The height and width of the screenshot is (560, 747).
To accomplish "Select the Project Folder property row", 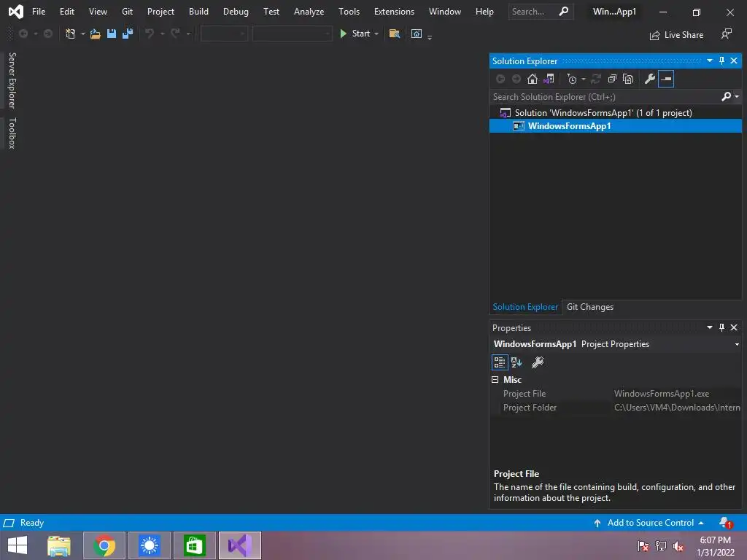I will click(616, 408).
